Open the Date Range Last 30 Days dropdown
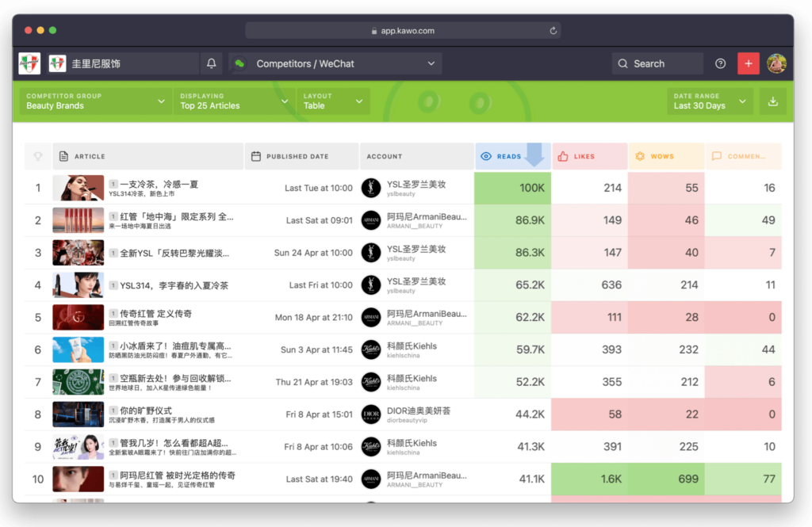Image resolution: width=812 pixels, height=527 pixels. pyautogui.click(x=710, y=101)
